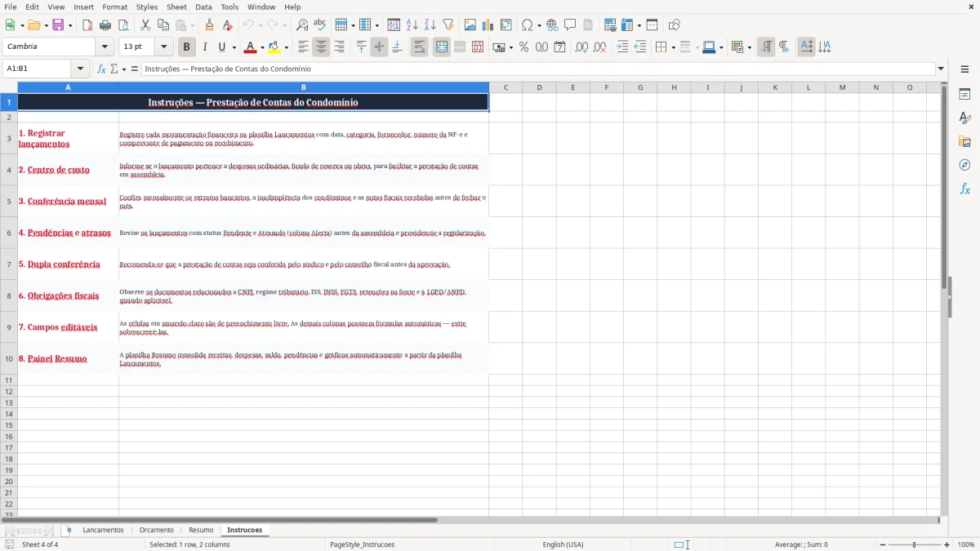Toggle Align Left
Screen dimensions: 980x551
(x=303, y=47)
